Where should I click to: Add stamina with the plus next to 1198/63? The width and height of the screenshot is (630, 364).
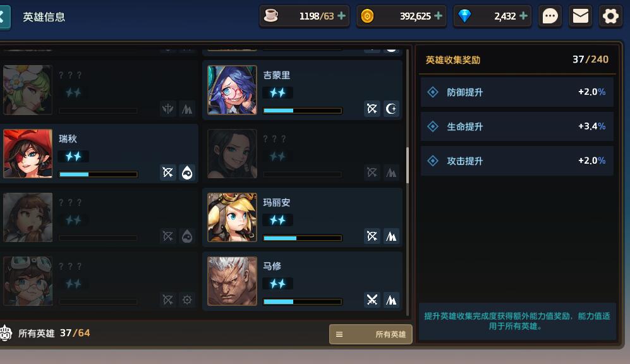pyautogui.click(x=341, y=16)
